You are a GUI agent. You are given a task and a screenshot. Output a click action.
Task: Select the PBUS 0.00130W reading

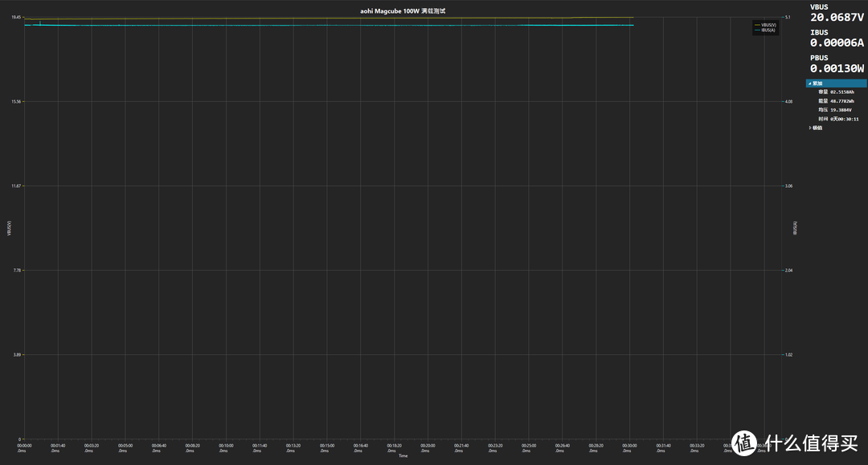[x=837, y=68]
